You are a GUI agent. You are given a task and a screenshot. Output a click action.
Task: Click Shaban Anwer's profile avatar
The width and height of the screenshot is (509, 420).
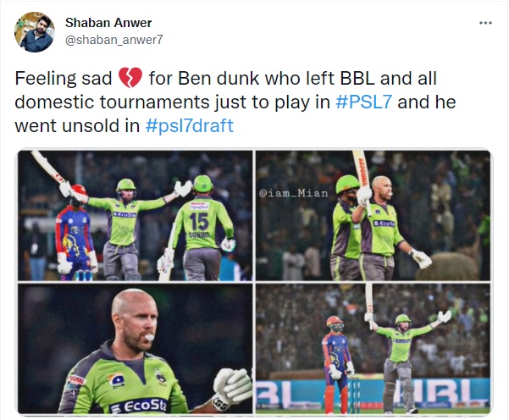pyautogui.click(x=35, y=32)
